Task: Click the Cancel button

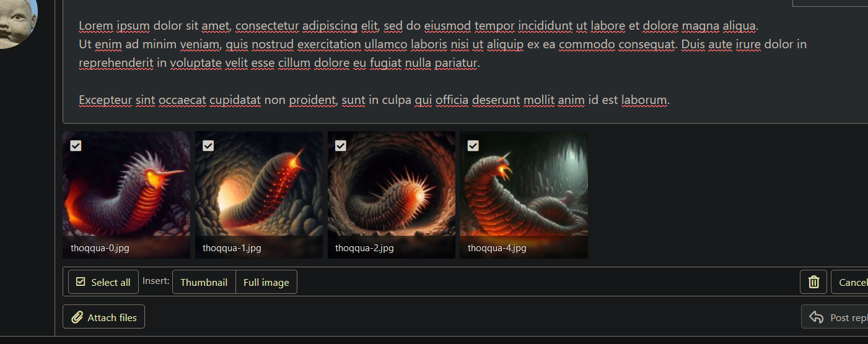Action: [849, 282]
